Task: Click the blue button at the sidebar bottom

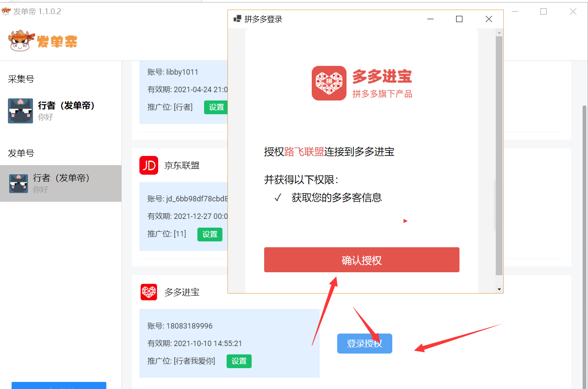Action: coord(58,386)
